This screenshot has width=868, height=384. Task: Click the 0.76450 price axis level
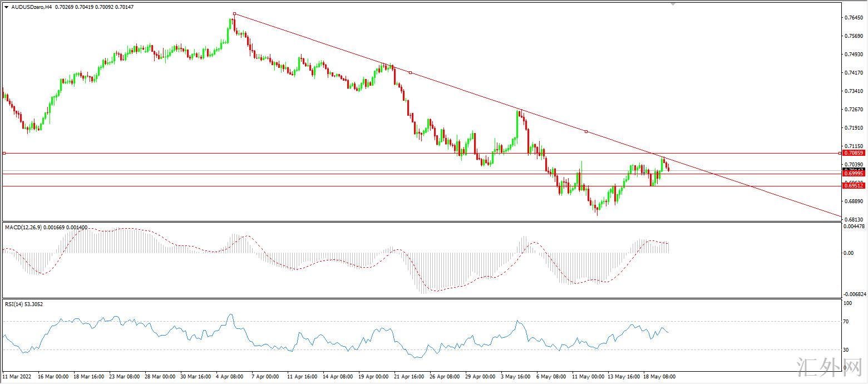[854, 18]
